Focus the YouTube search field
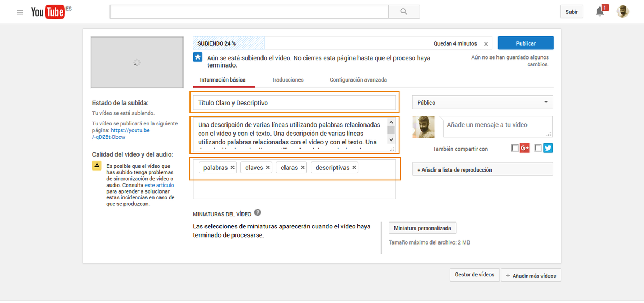This screenshot has height=303, width=644. (x=249, y=12)
